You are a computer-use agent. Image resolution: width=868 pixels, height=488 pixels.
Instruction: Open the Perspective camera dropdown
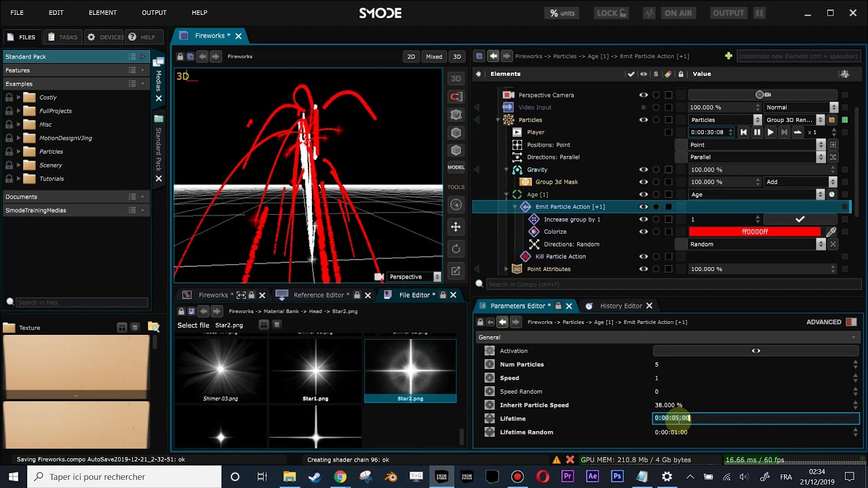413,277
